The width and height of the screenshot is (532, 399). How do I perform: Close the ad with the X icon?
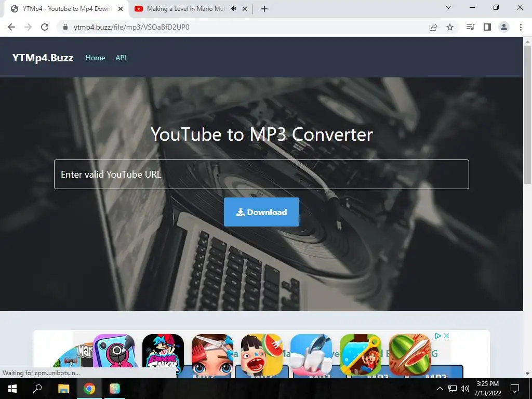(x=446, y=336)
